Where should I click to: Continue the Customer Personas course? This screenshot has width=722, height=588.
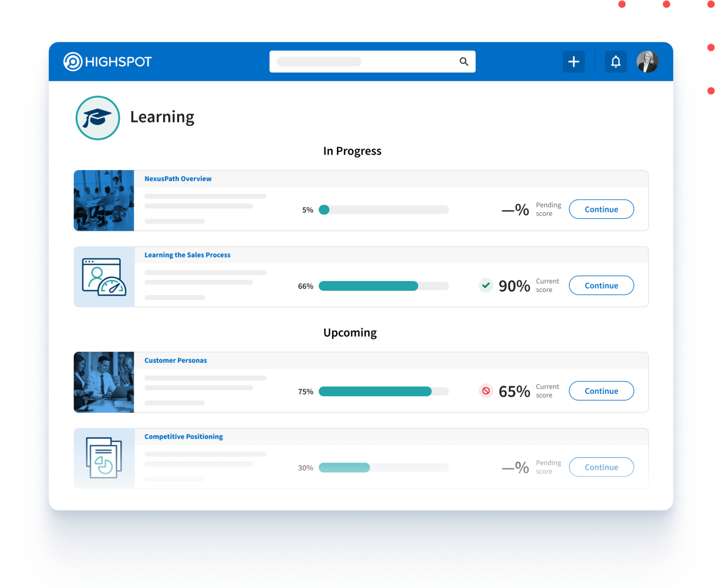601,391
